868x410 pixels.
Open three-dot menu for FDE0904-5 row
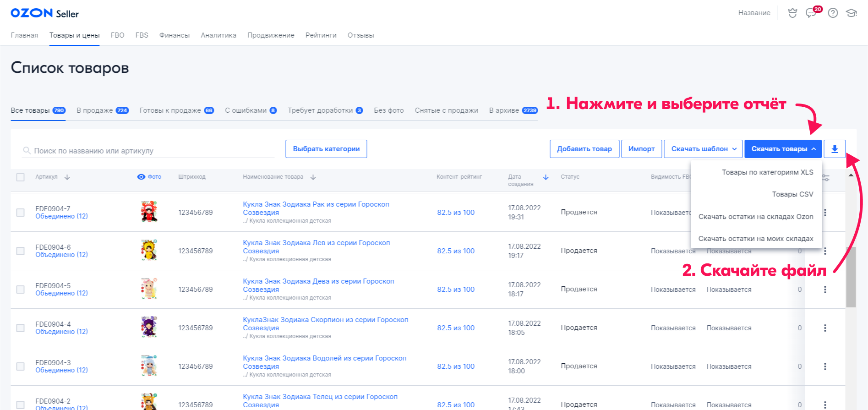click(825, 290)
